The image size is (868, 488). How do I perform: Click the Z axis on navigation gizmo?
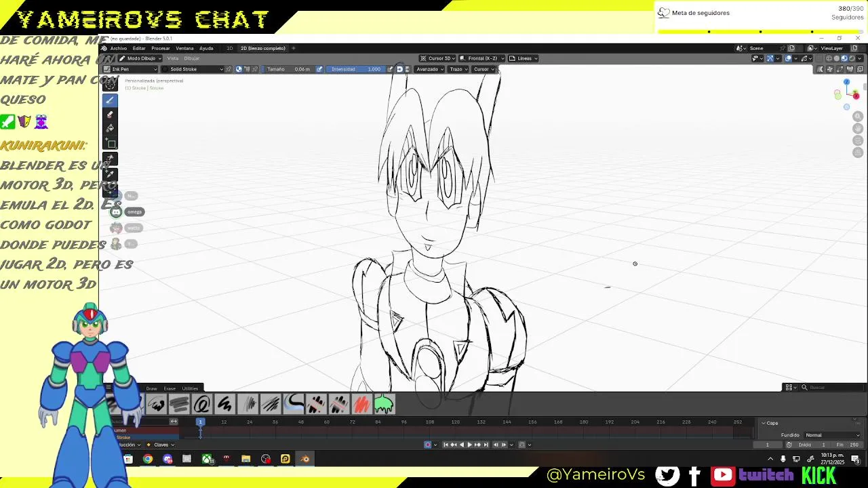point(846,83)
